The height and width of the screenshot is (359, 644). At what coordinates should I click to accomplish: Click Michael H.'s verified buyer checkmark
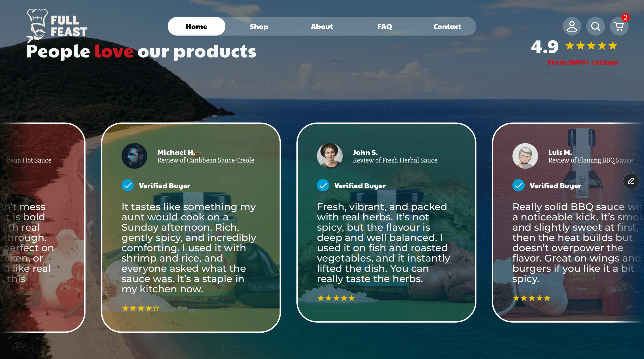tap(127, 186)
